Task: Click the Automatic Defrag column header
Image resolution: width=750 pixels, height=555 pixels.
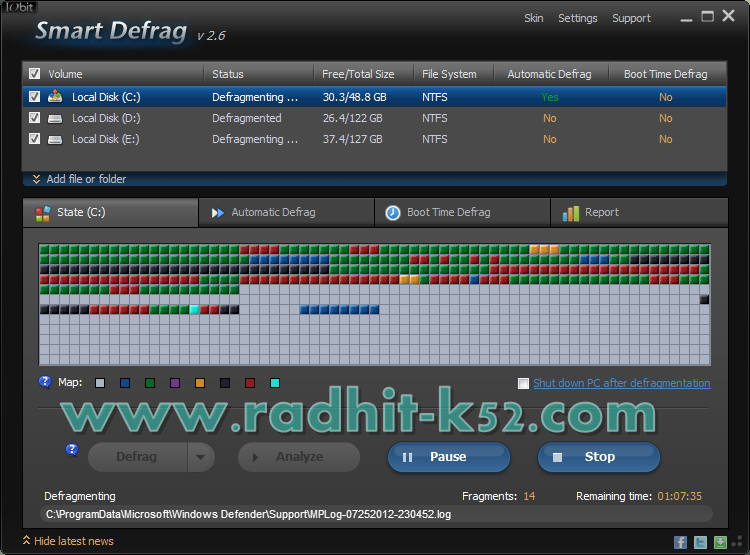Action: 551,74
